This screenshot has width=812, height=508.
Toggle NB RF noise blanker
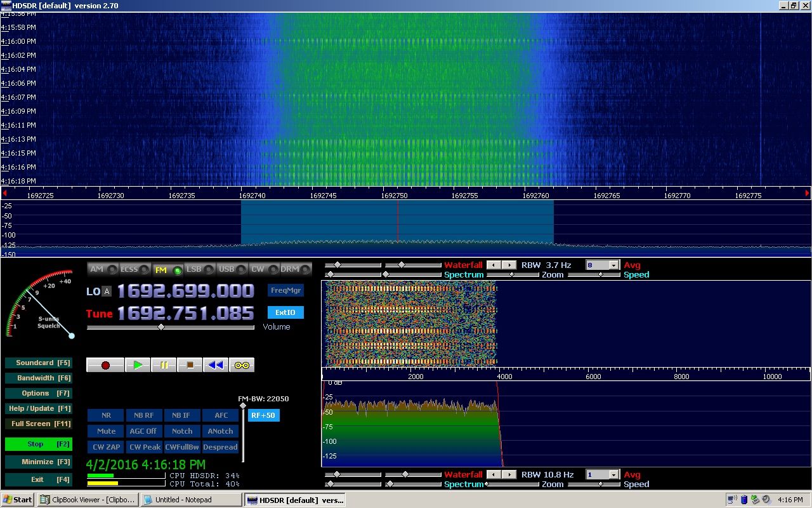tap(143, 415)
